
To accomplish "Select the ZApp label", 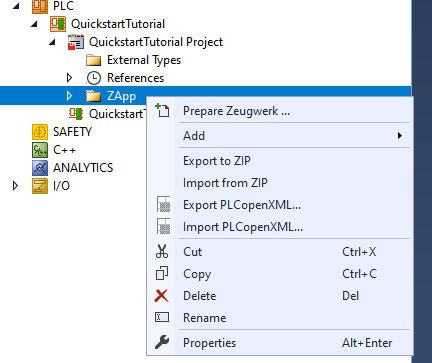I will 121,96.
